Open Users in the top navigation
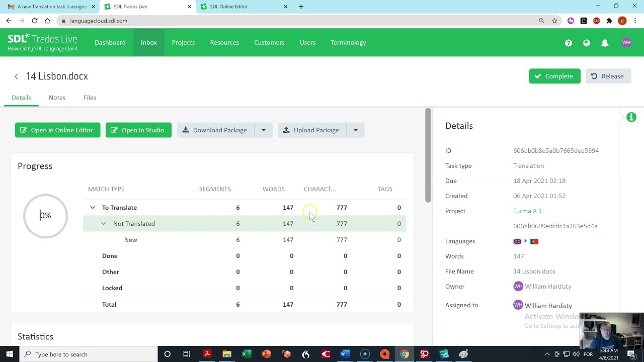Viewport: 644px width, 362px height. pos(307,43)
